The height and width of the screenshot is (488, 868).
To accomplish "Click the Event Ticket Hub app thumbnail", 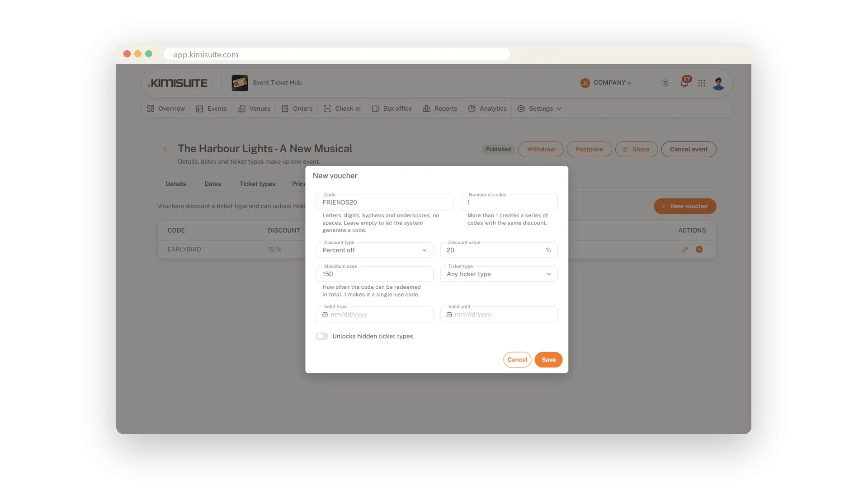I will pos(240,83).
